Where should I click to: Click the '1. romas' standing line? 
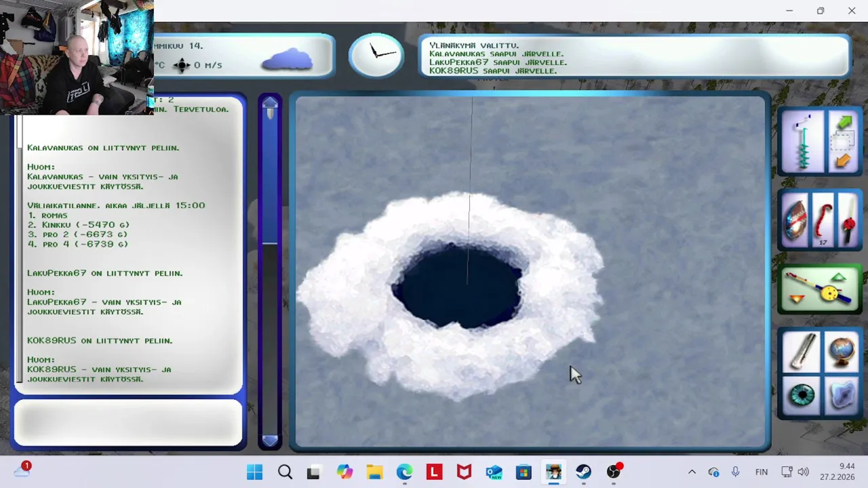pyautogui.click(x=47, y=215)
